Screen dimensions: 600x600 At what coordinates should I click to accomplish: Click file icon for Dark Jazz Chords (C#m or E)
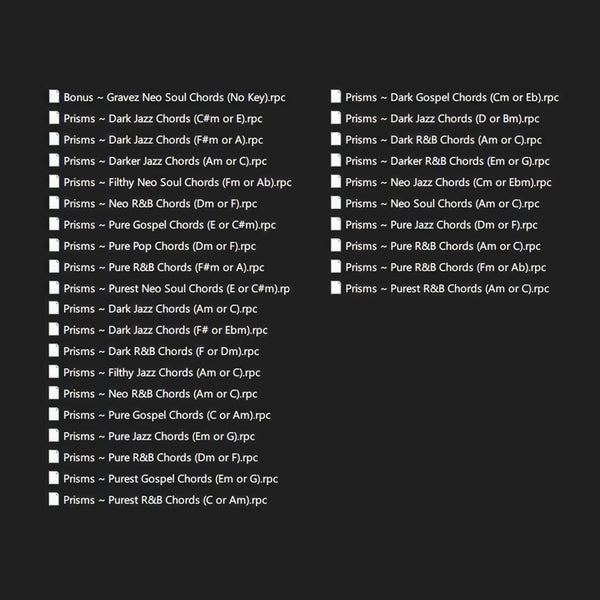(54, 118)
